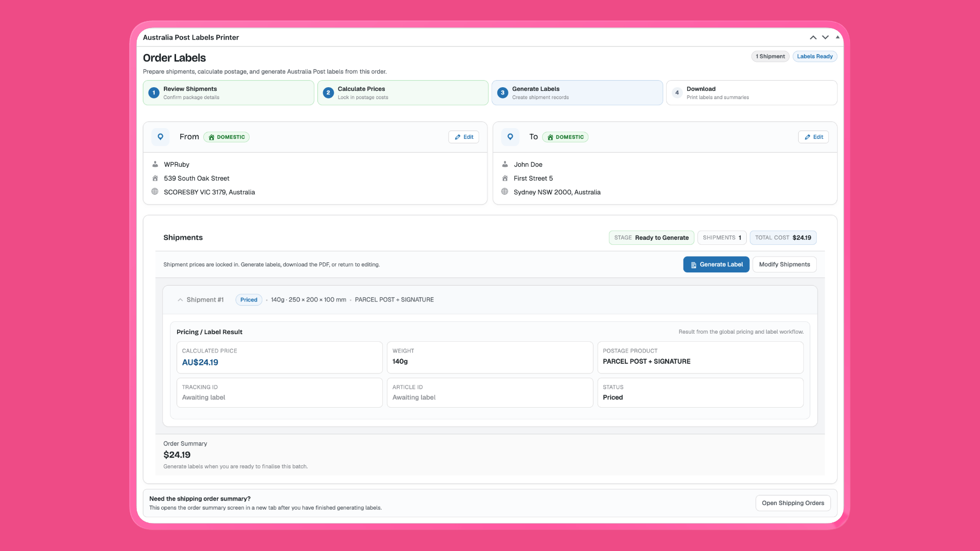Click the Shipments section heading
The image size is (980, 551).
183,238
